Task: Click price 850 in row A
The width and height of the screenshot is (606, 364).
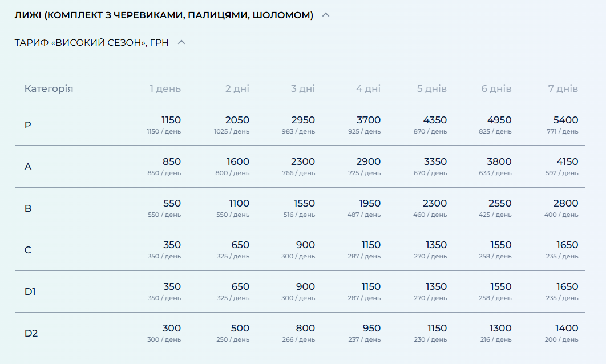Action: [171, 161]
